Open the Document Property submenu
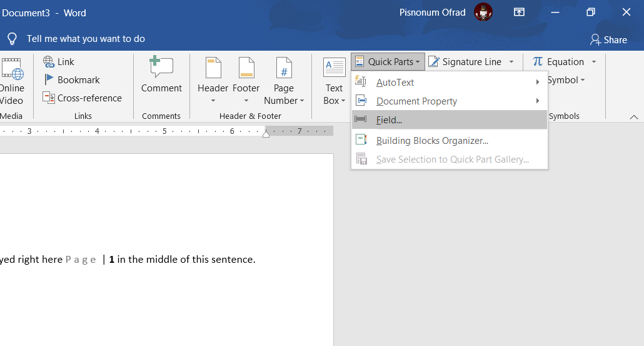The image size is (644, 346). click(x=450, y=101)
